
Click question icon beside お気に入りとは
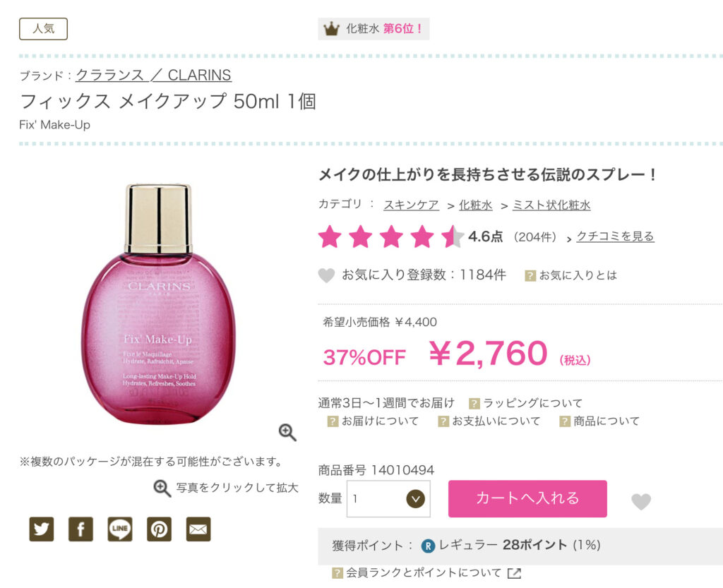click(530, 275)
